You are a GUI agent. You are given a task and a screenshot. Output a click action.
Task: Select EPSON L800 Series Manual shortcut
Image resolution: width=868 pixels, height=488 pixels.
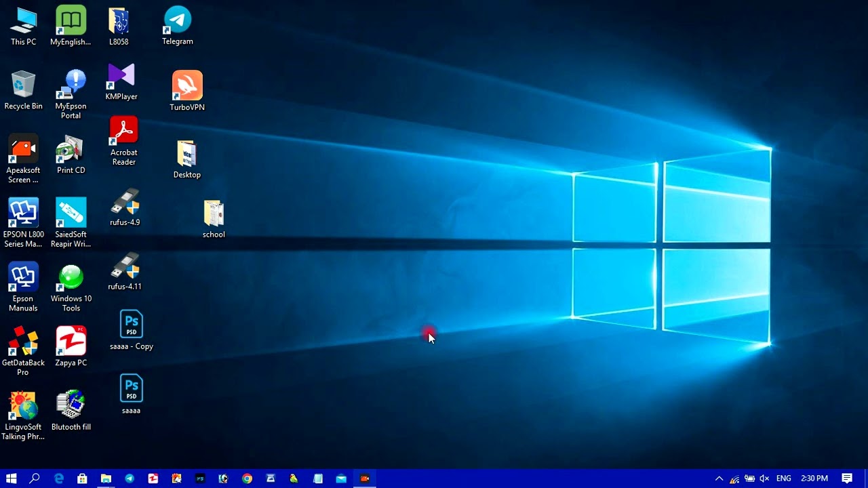tap(23, 223)
